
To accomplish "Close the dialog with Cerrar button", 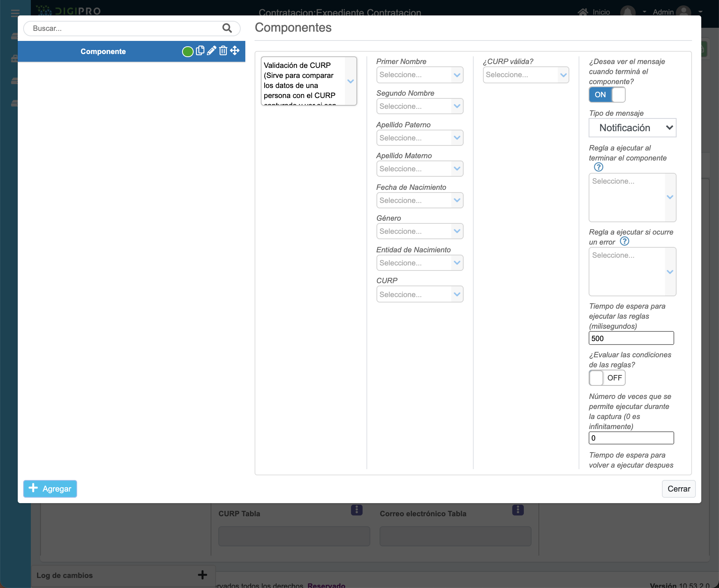I will (x=678, y=489).
